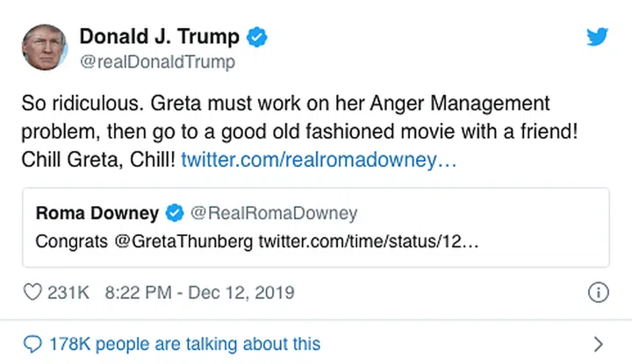Click the 231K likes count
Screen dimensions: 632x364
coord(69,292)
